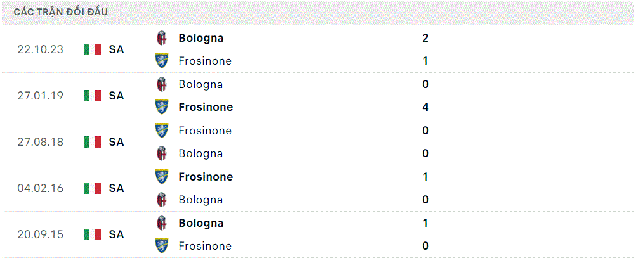Screen dimensions: 644x263
Task: Open bold Bologna team in 22.10.23 match
Action: (x=201, y=39)
